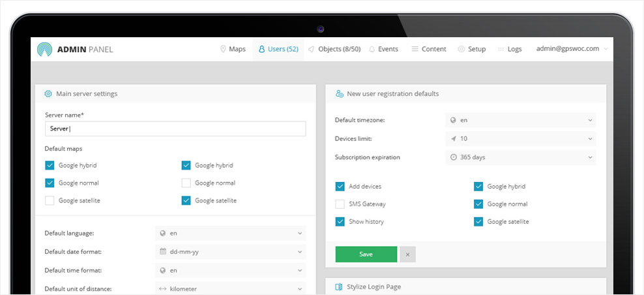Uncheck the Add devices checkbox

tap(340, 187)
